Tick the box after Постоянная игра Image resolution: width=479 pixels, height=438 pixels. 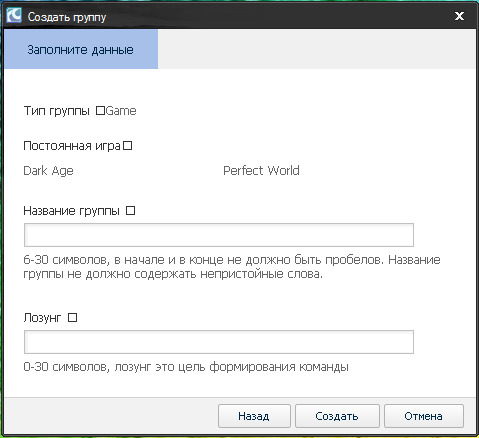pyautogui.click(x=128, y=146)
